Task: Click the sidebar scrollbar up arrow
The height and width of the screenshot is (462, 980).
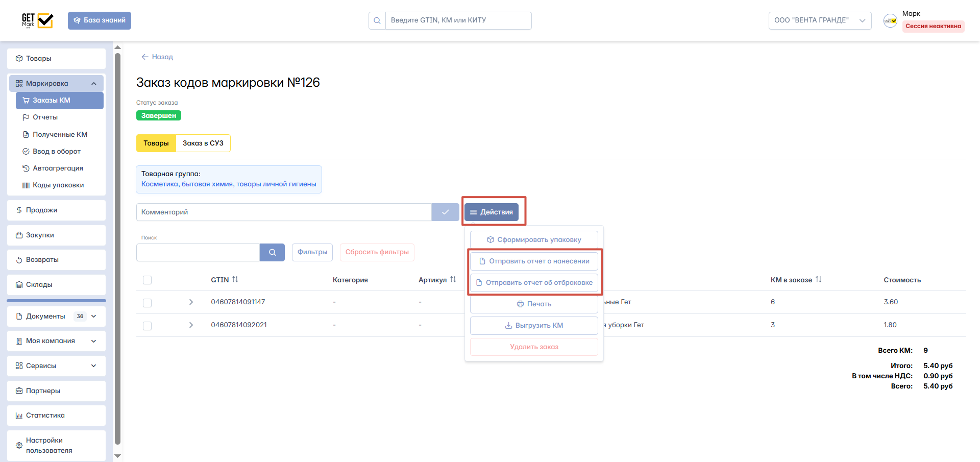Action: point(117,47)
